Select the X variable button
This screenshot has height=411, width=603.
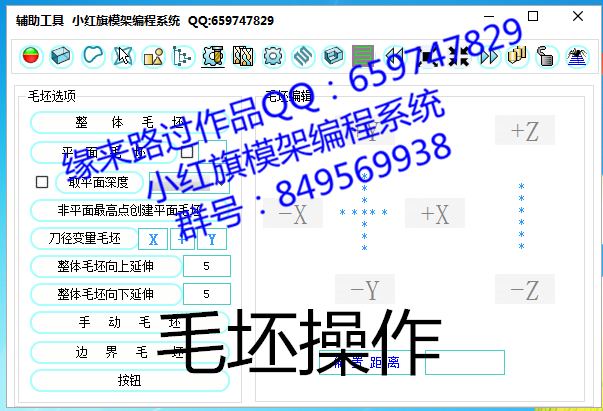[153, 239]
